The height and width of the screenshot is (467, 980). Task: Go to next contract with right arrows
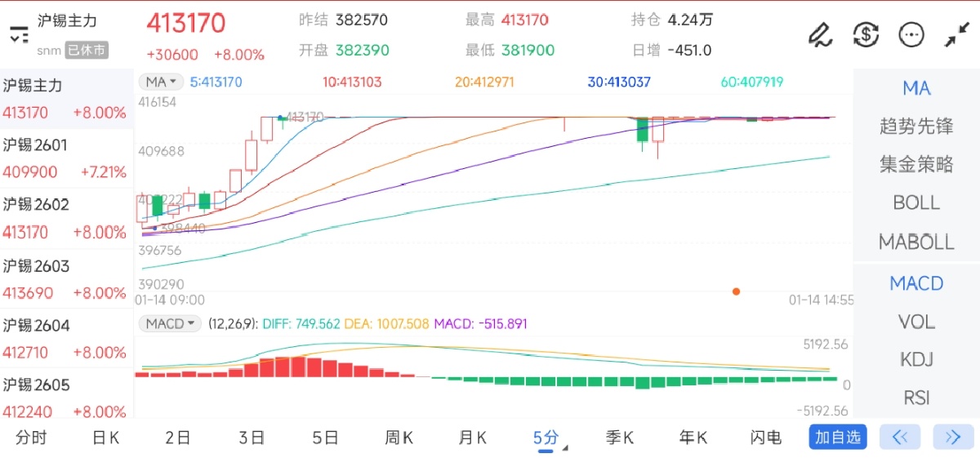pyautogui.click(x=952, y=437)
